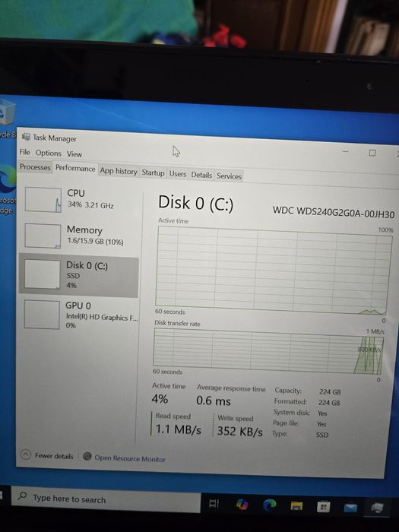Click the 352 KB/s write speed value
Image resolution: width=399 pixels, height=532 pixels.
point(240,431)
